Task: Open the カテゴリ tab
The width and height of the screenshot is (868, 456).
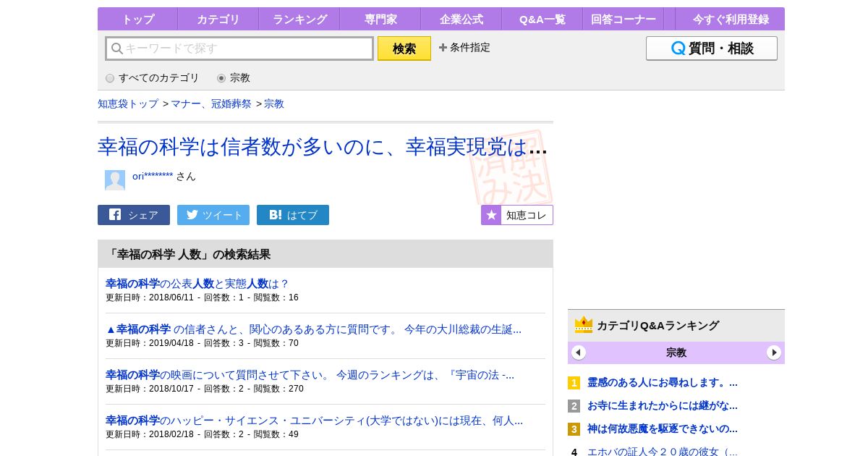Action: (218, 19)
